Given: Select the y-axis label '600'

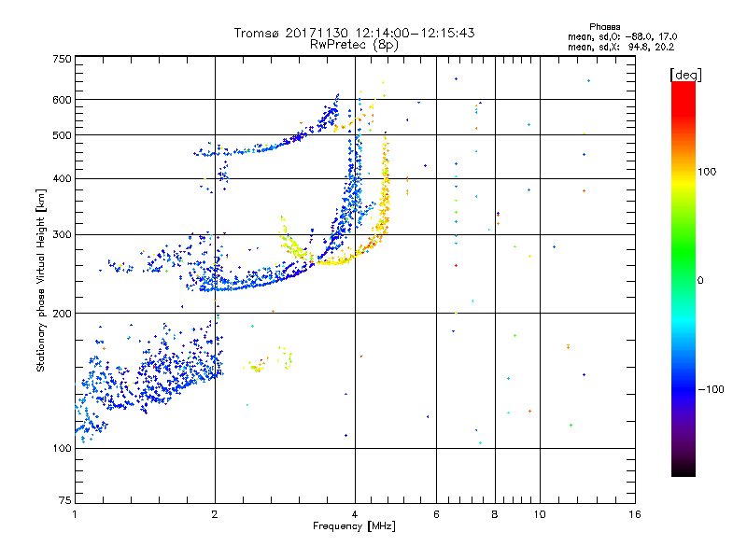Looking at the screenshot, I should point(62,100).
